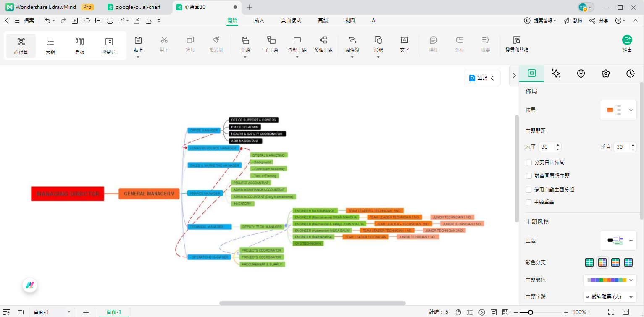Click the green Export (匯出) icon
The width and height of the screenshot is (644, 317).
[x=627, y=40]
